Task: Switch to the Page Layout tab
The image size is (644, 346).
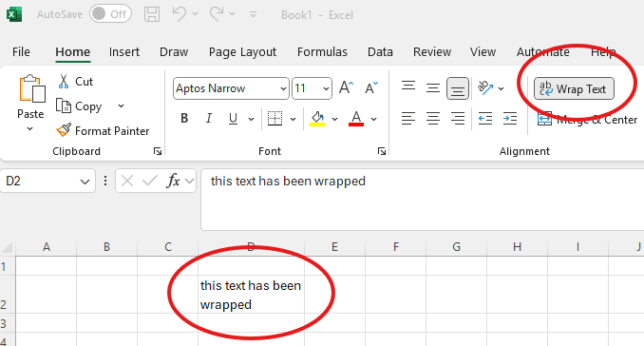Action: (242, 51)
